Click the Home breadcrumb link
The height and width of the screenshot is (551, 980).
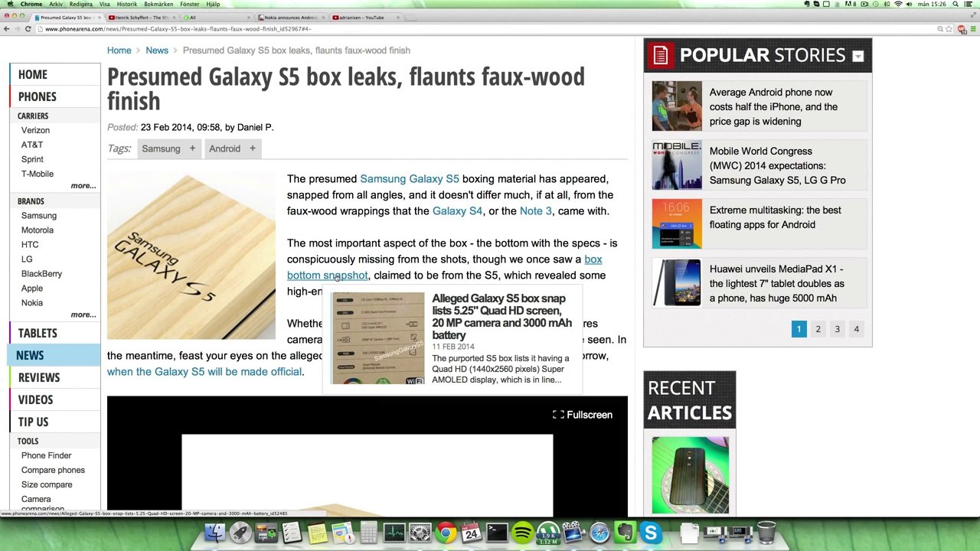pyautogui.click(x=119, y=51)
